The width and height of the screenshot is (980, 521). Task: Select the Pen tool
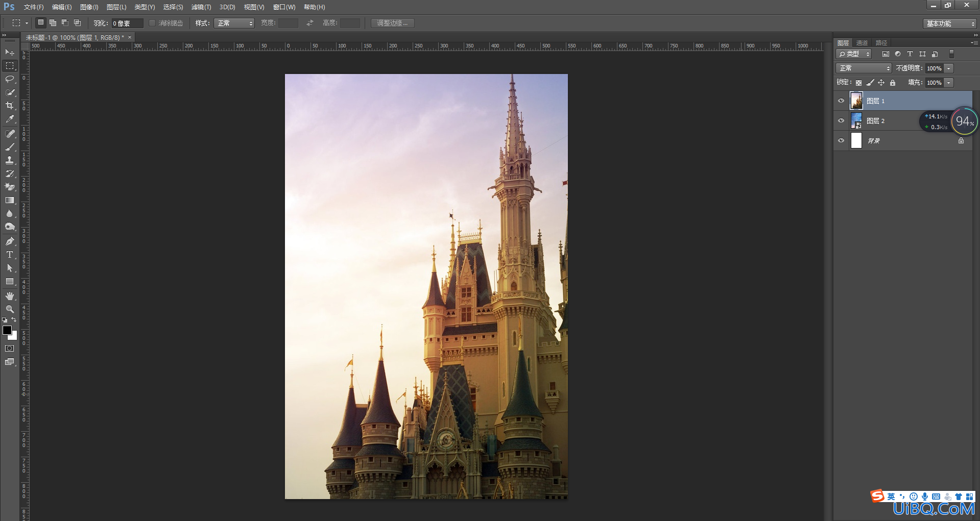click(x=10, y=241)
